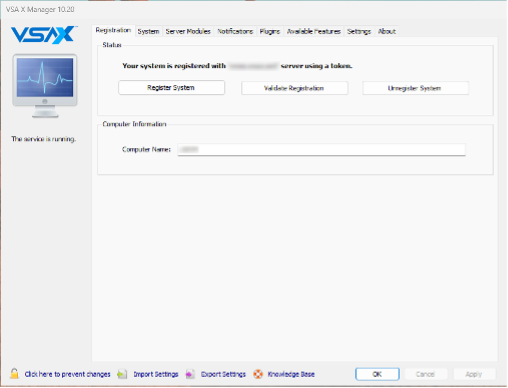Image resolution: width=508 pixels, height=388 pixels.
Task: Go to the Notifications tab
Action: (x=235, y=31)
